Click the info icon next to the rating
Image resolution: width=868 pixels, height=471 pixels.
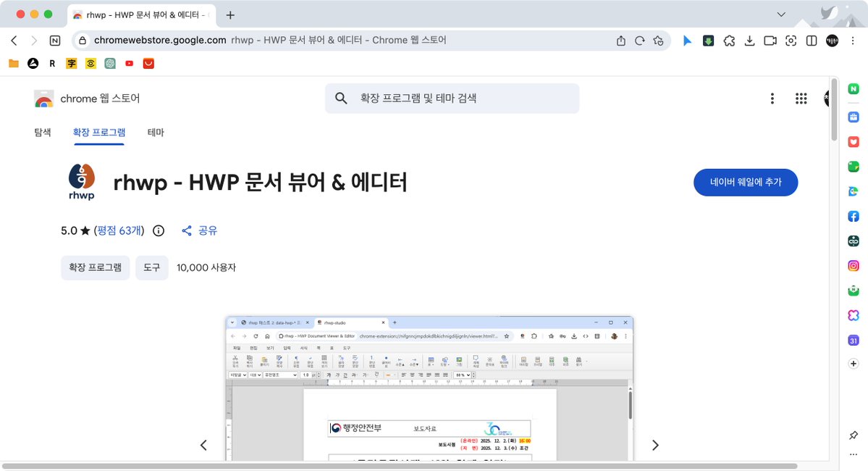(158, 230)
